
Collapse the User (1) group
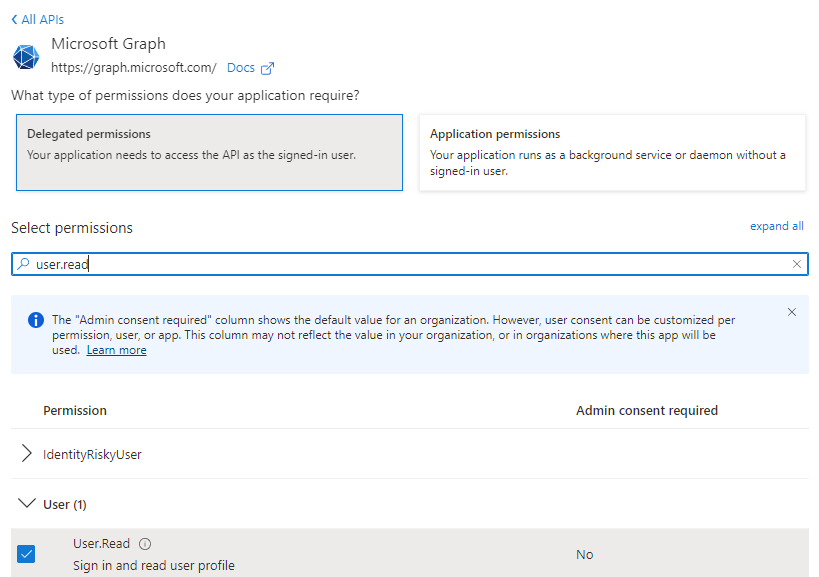pos(27,503)
